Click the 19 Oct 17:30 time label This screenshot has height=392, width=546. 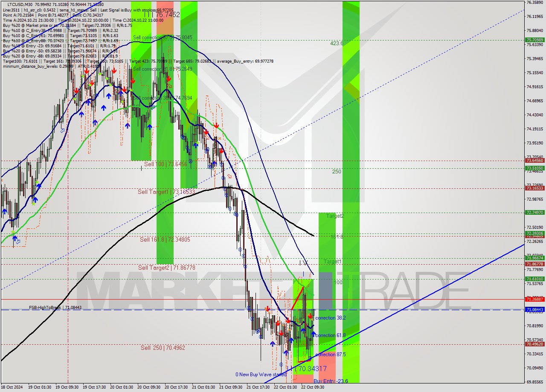(94, 387)
